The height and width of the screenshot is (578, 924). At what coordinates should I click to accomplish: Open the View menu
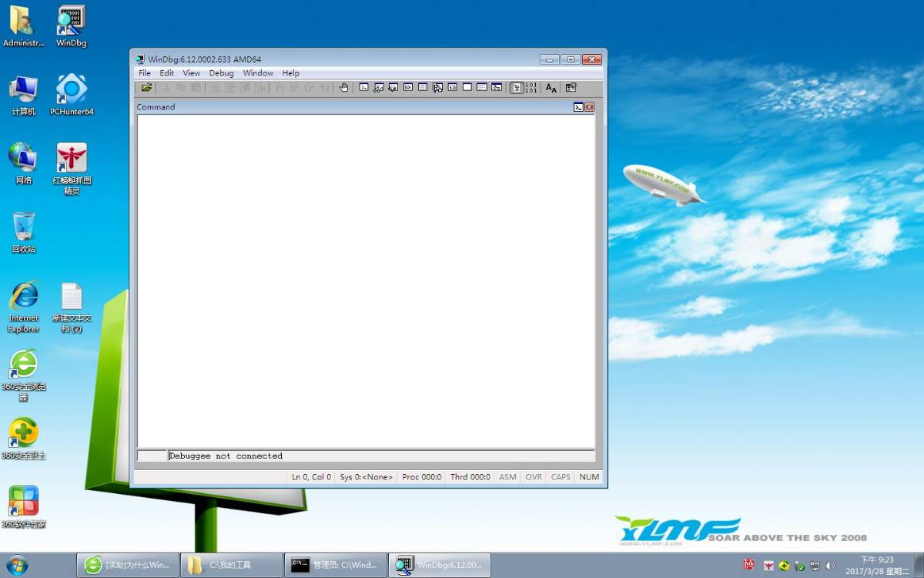tap(191, 73)
